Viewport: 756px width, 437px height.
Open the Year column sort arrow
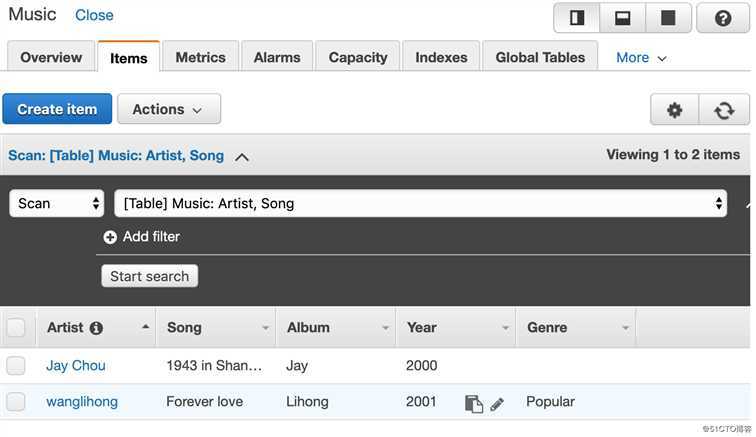(x=505, y=328)
